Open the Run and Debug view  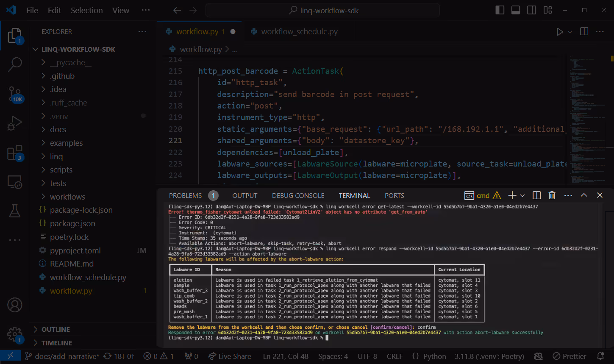[15, 123]
